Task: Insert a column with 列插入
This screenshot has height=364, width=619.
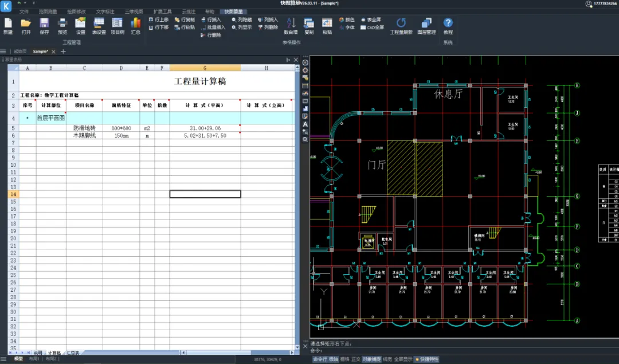Action: click(268, 19)
